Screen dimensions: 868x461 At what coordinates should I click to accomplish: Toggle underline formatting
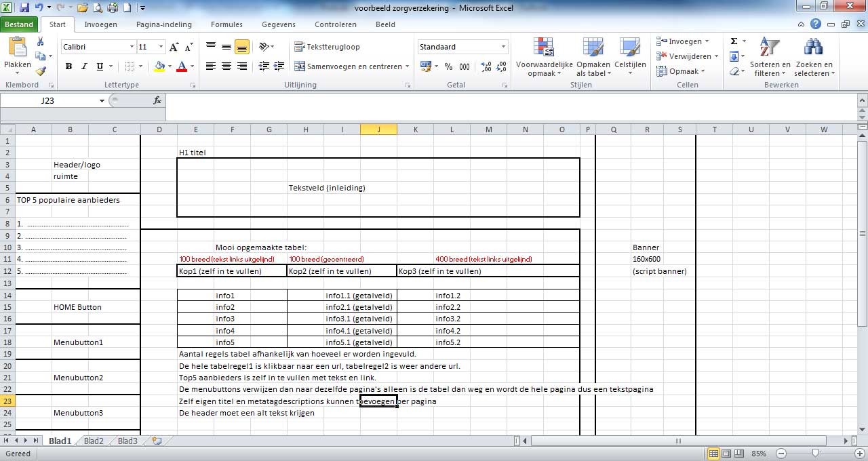(x=100, y=66)
